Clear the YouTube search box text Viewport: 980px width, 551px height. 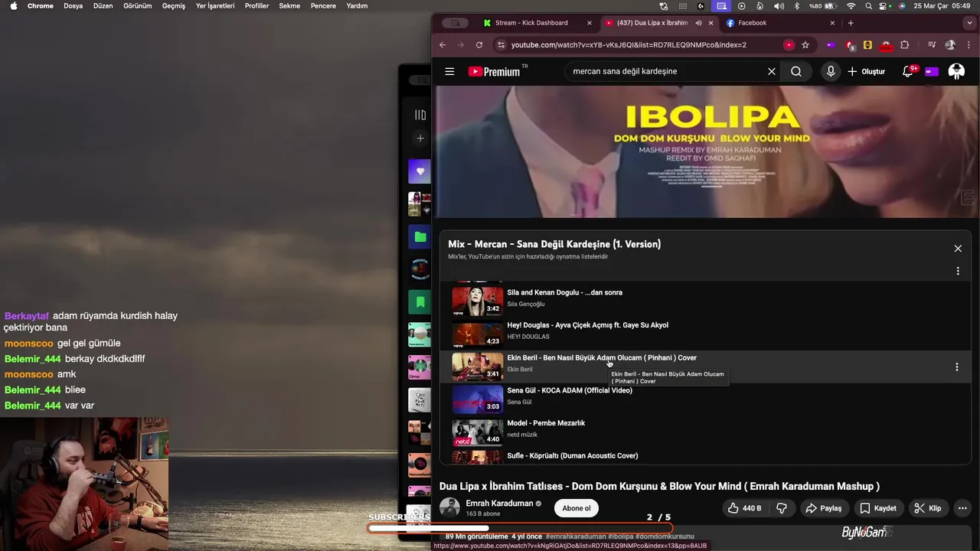pos(772,71)
